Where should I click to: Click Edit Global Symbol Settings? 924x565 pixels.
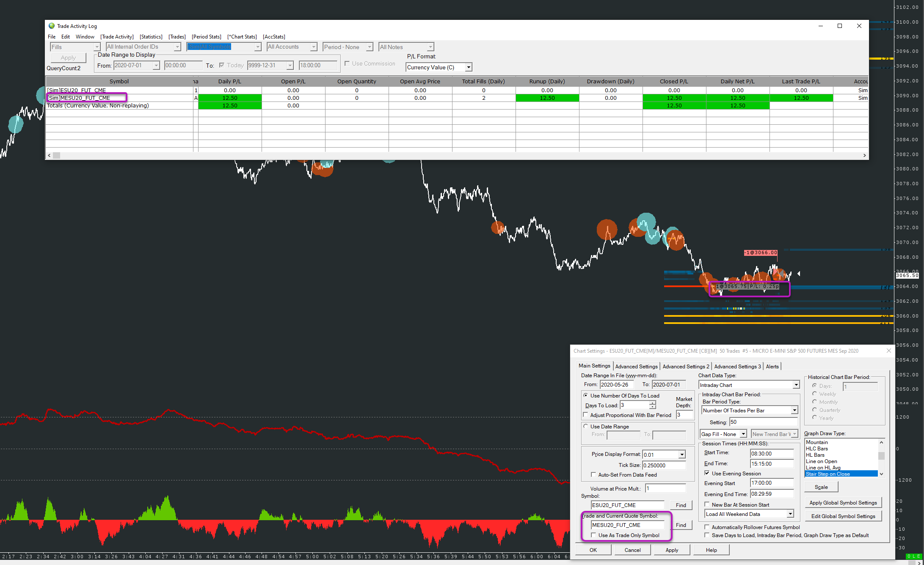pos(843,516)
